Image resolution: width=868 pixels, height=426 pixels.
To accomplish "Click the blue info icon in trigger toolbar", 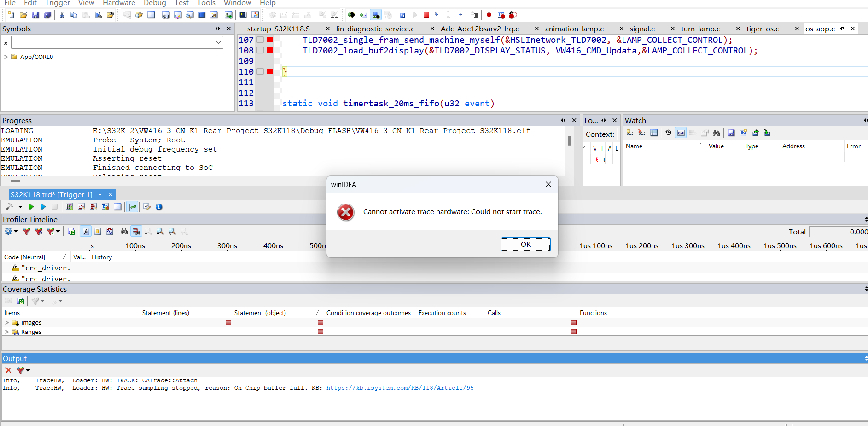I will 159,207.
